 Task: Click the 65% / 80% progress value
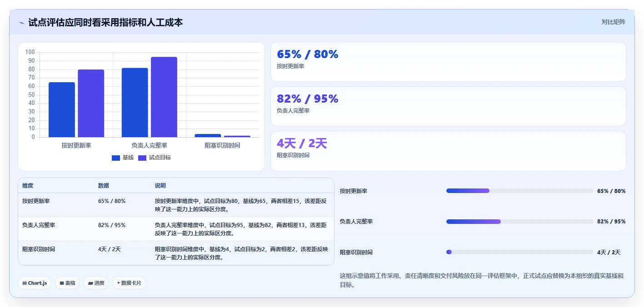point(611,191)
